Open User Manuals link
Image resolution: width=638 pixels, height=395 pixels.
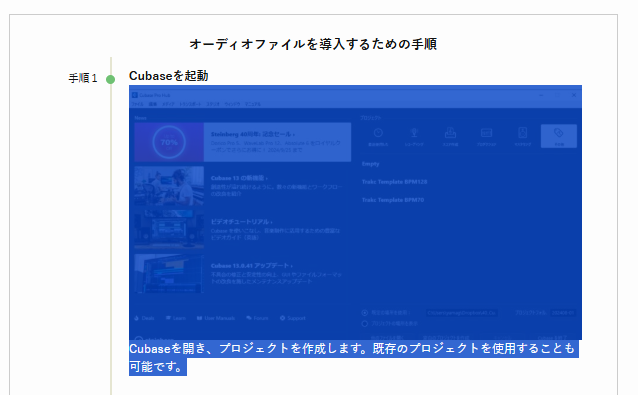[x=216, y=318]
